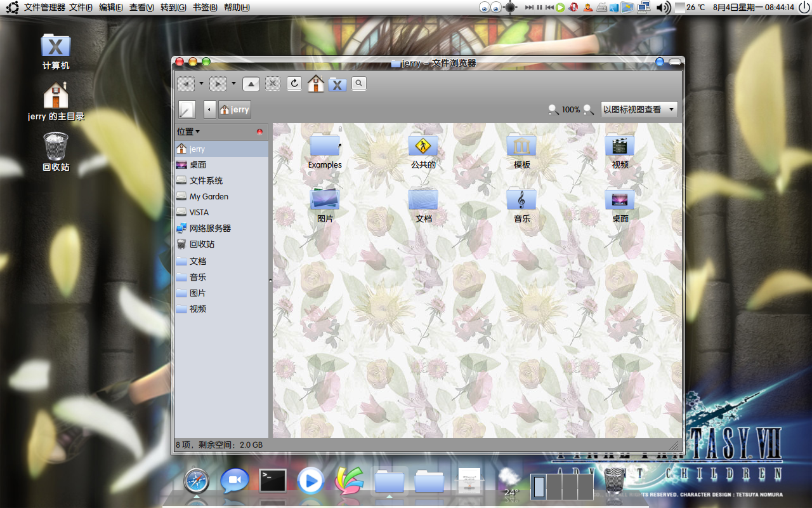Open the forward history dropdown arrow
The image size is (812, 508).
[233, 83]
